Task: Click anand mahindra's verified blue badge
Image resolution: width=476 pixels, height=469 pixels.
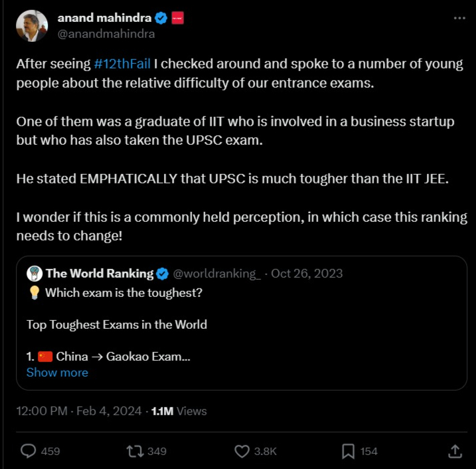Action: pyautogui.click(x=161, y=18)
